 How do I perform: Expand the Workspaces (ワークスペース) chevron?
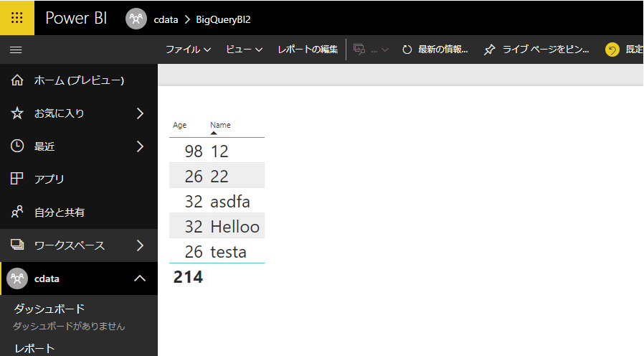[x=140, y=245]
